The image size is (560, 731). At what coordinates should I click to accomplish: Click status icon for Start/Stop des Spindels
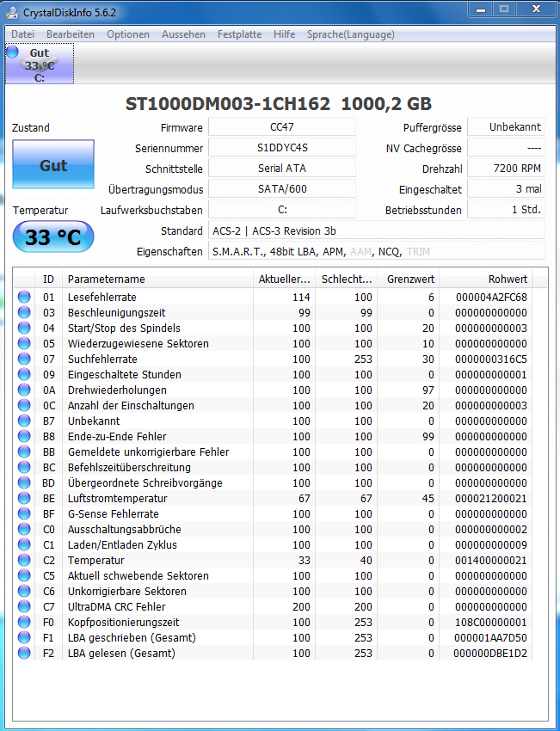click(x=24, y=328)
